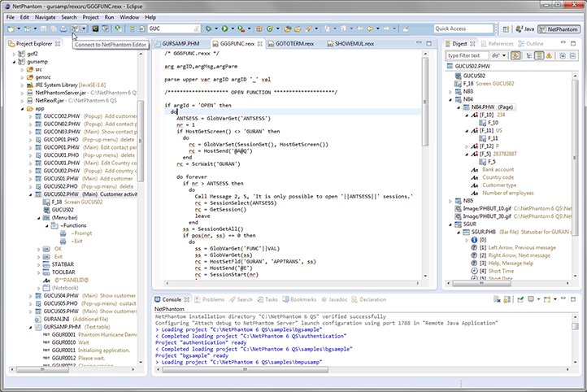Collapse the GUCUS02.PHW tree node
The width and height of the screenshot is (587, 392).
tap(30, 194)
